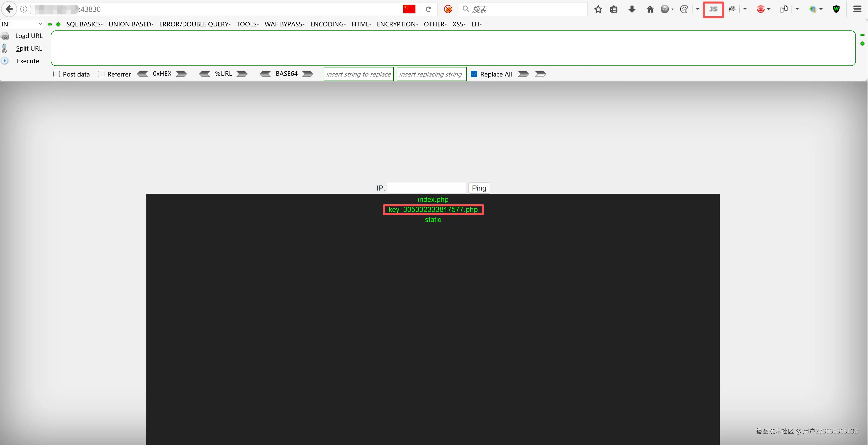Toggle the JS enable/disable extension icon
This screenshot has width=868, height=445.
713,9
